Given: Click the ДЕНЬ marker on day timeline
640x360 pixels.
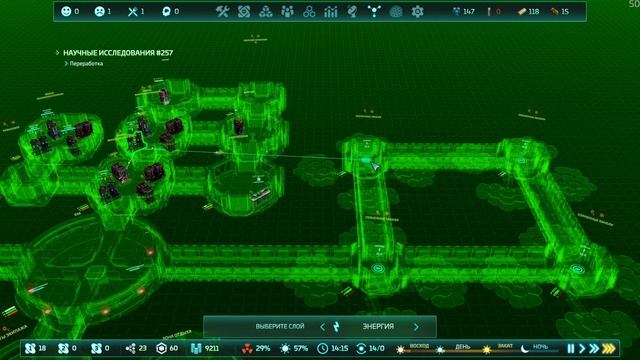Looking at the screenshot, I should click(x=440, y=349).
